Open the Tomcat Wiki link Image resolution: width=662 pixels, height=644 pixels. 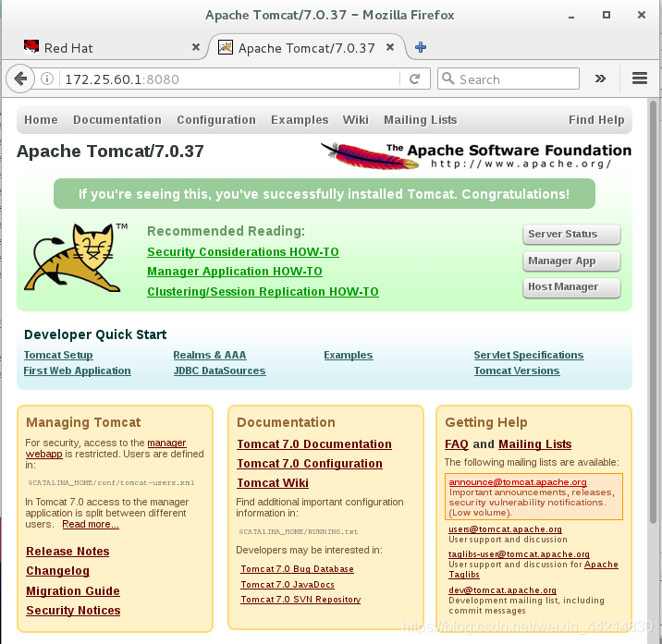coord(273,483)
